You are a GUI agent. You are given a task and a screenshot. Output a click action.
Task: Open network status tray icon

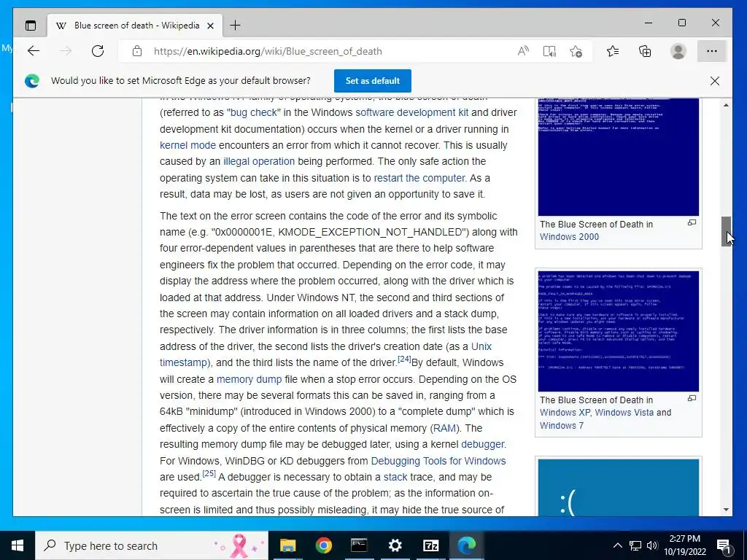point(635,545)
